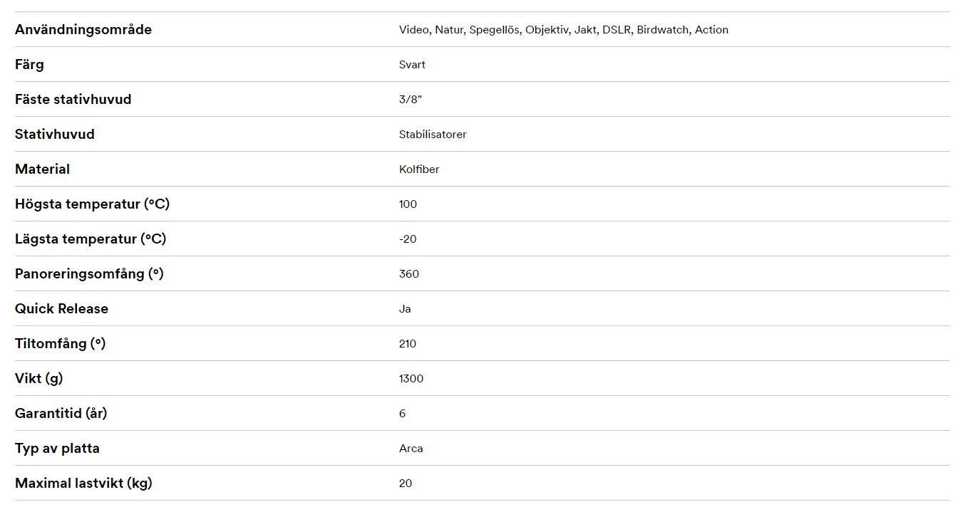Click the -20 temperature value
The height and width of the screenshot is (512, 980).
point(408,239)
